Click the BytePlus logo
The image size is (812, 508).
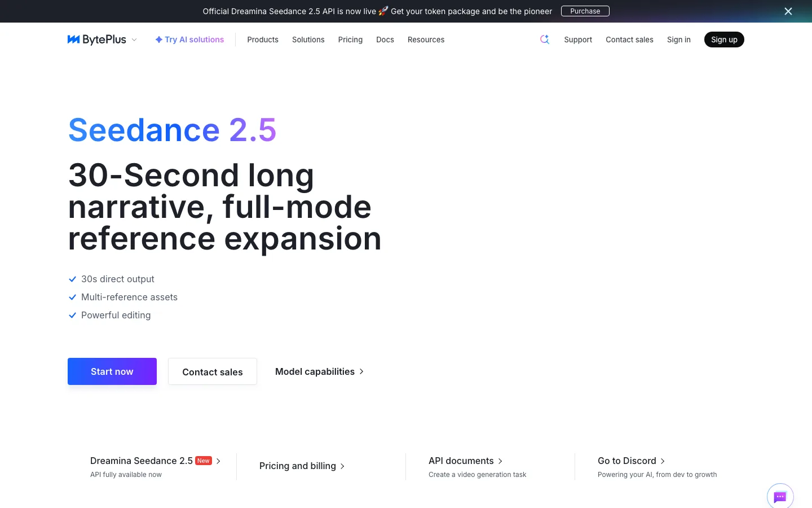(x=97, y=40)
